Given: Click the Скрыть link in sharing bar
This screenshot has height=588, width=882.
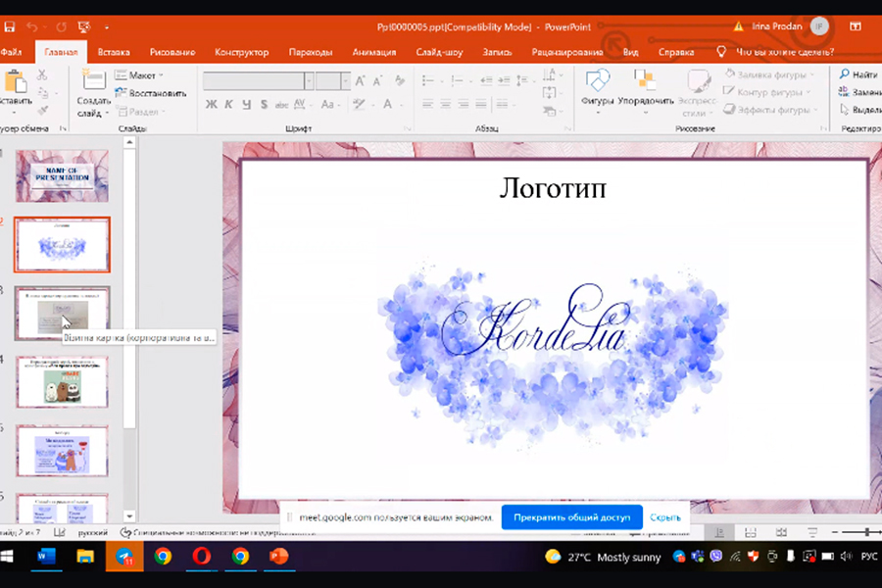Looking at the screenshot, I should click(x=665, y=516).
